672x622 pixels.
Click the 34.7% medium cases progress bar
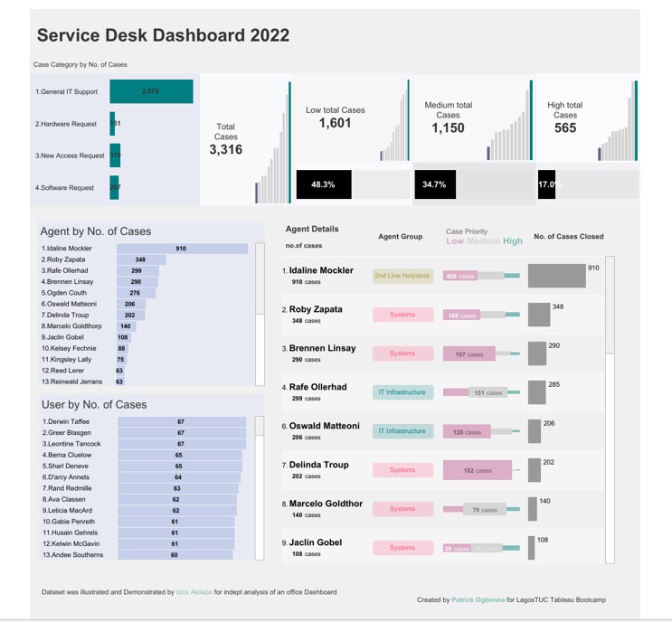tap(435, 184)
